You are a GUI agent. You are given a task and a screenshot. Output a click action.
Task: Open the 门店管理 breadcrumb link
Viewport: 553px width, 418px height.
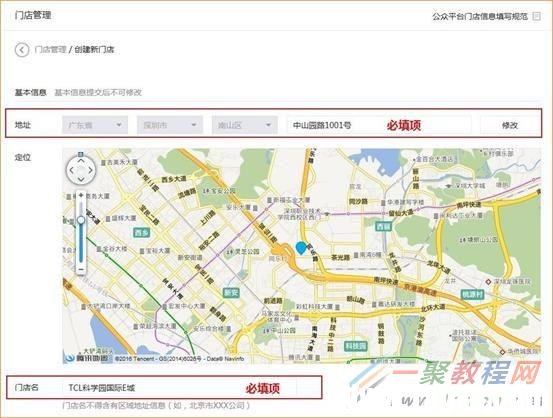(x=50, y=50)
